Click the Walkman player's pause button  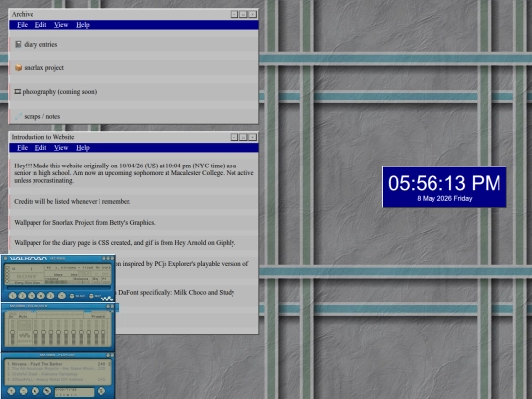coord(32,296)
